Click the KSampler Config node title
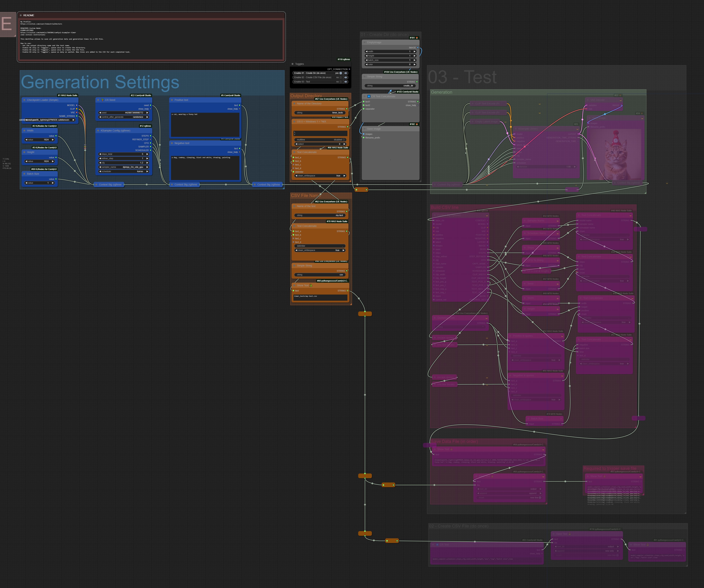The height and width of the screenshot is (588, 704). (115, 131)
